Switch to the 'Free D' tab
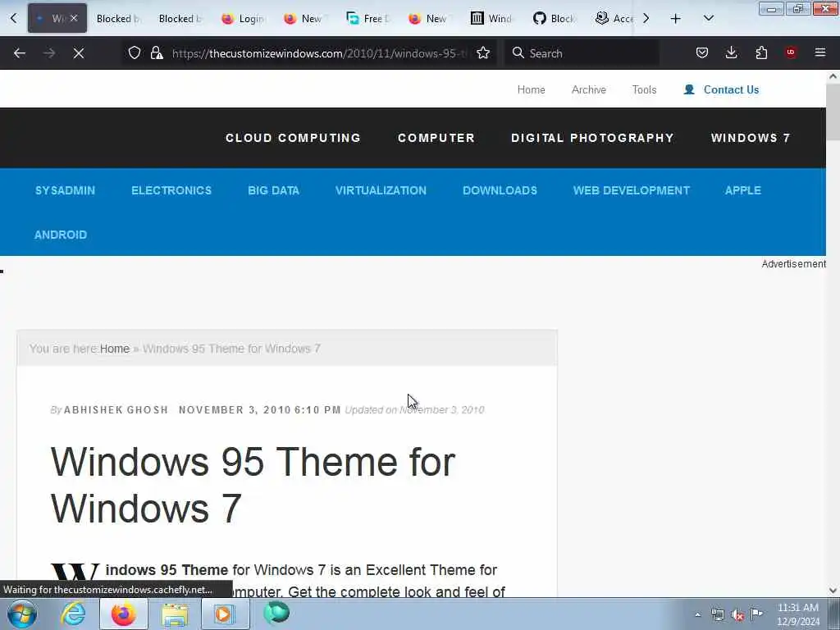Image resolution: width=840 pixels, height=630 pixels. coord(367,19)
